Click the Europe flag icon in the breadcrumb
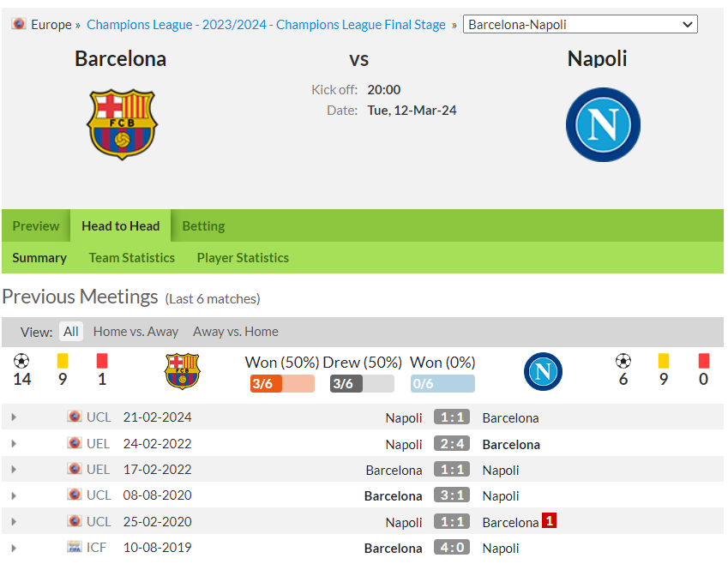This screenshot has width=728, height=576. [x=19, y=24]
